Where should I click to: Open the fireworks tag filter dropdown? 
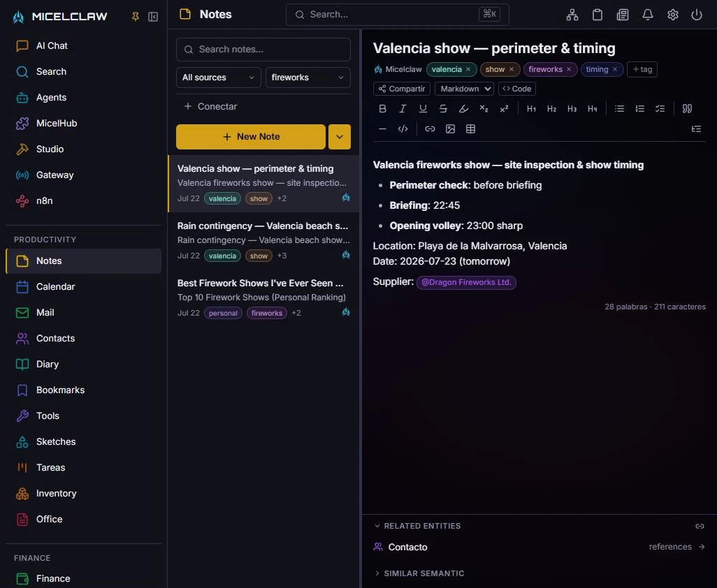click(307, 78)
